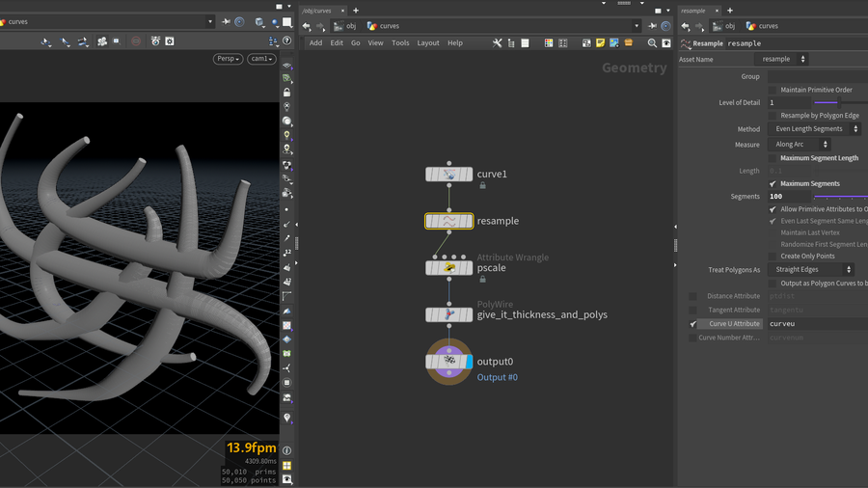Open the Tools menu in network editor
Screen dimensions: 868x488
(400, 43)
